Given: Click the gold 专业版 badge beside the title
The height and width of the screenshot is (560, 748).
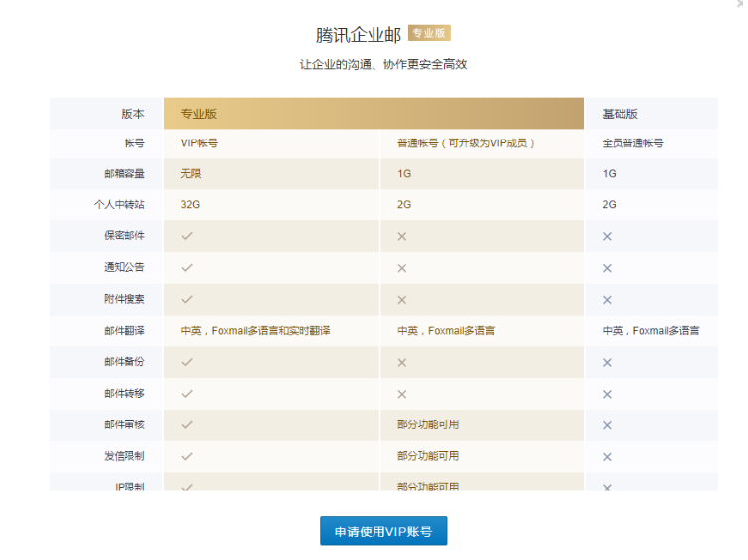Looking at the screenshot, I should (429, 34).
